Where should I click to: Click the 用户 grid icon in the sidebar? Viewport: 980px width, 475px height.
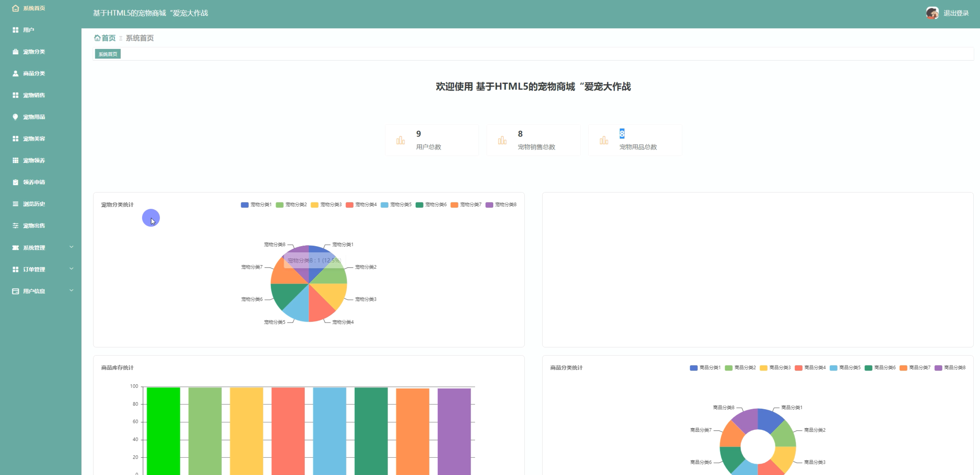click(15, 30)
